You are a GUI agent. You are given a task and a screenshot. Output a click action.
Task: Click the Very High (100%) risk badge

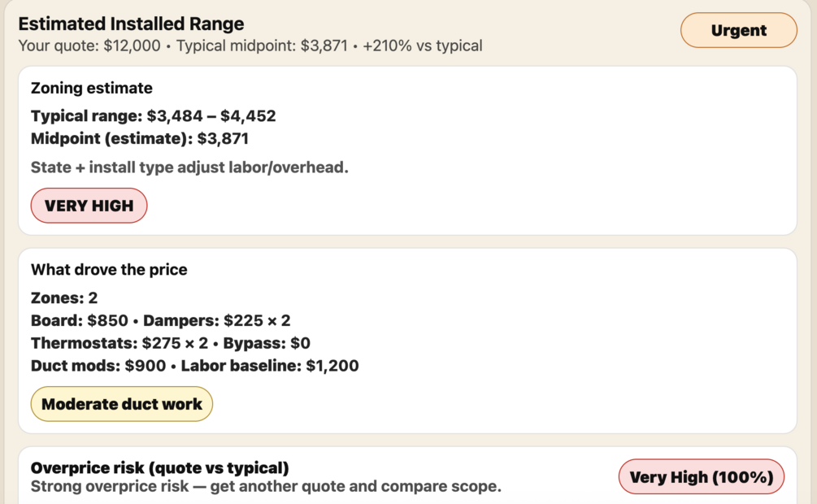(701, 477)
